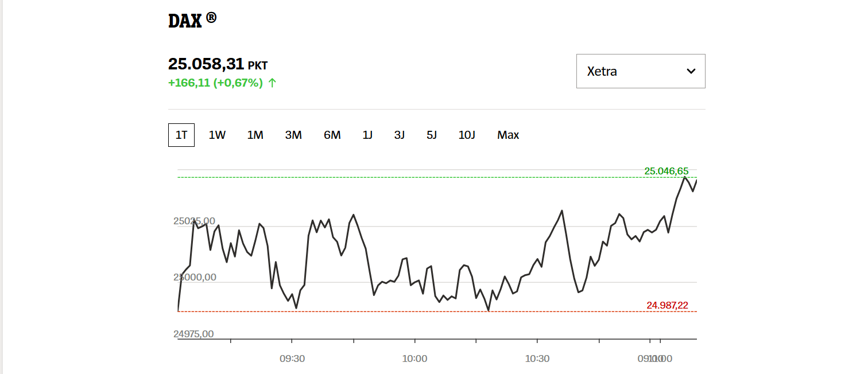This screenshot has width=868, height=374.
Task: Click the green upward arrow icon
Action: (x=271, y=83)
